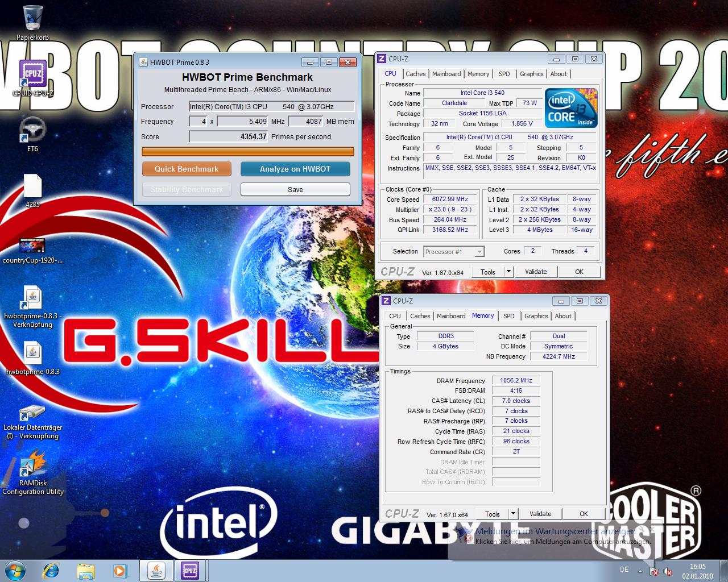Select the Graphics tab in top CPU-Z window
728x582 pixels.
(x=532, y=74)
